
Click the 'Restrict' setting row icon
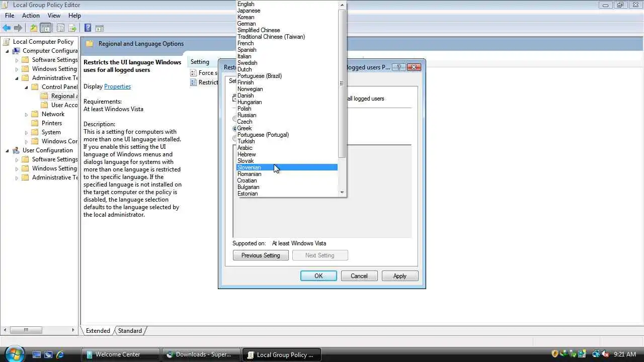pyautogui.click(x=193, y=82)
